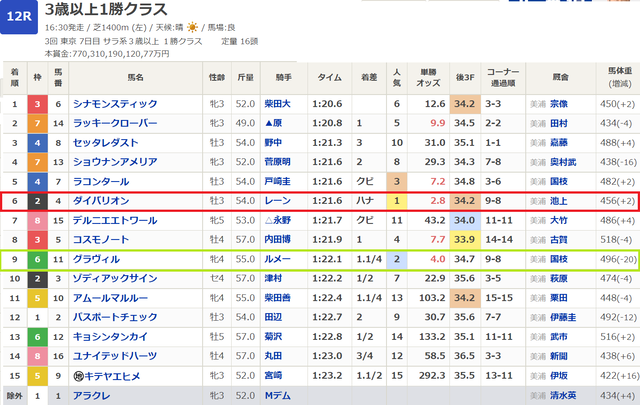This screenshot has width=640, height=405.
Task: Open jockey 柴田大 profile
Action: pos(278,104)
